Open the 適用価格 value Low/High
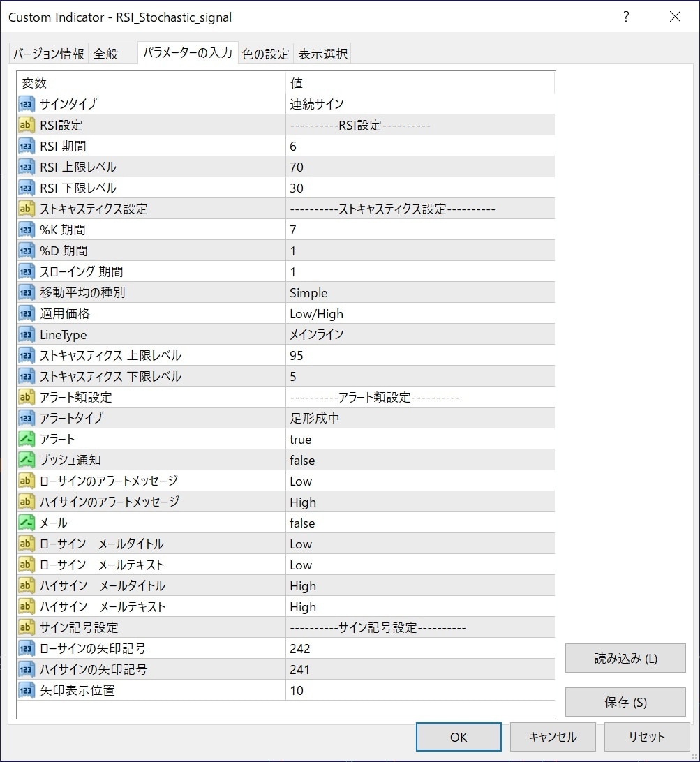The width and height of the screenshot is (700, 762). 420,313
